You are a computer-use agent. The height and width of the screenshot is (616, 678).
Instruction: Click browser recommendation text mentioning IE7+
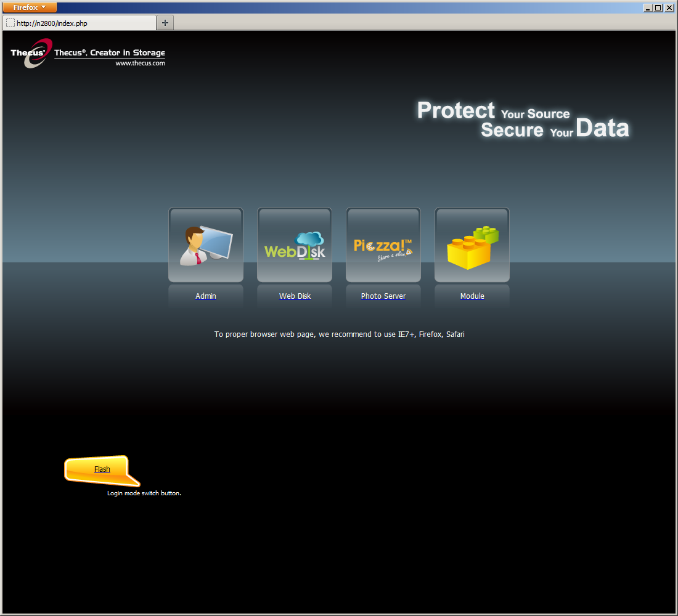[340, 334]
